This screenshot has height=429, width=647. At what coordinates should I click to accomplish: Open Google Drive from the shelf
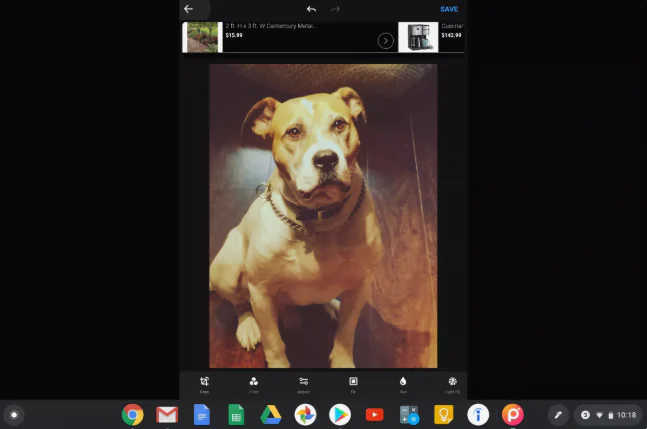271,415
